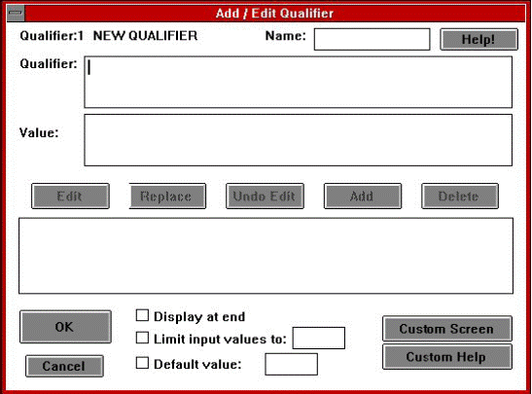Open the system menu icon in title bar

(x=16, y=14)
